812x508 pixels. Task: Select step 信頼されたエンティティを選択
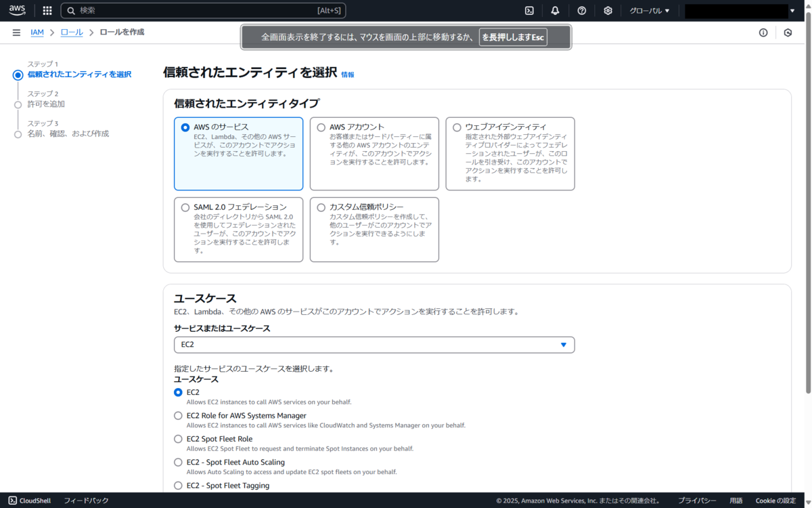pyautogui.click(x=79, y=75)
